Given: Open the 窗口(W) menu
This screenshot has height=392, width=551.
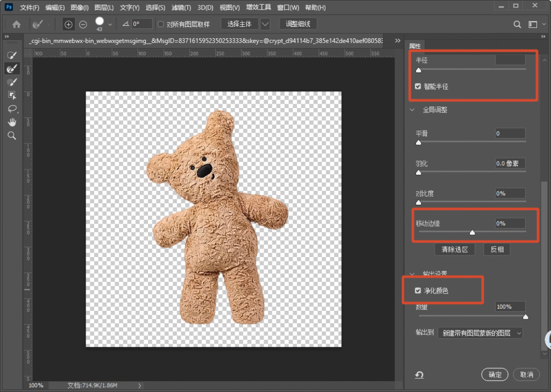Looking at the screenshot, I should coord(288,8).
